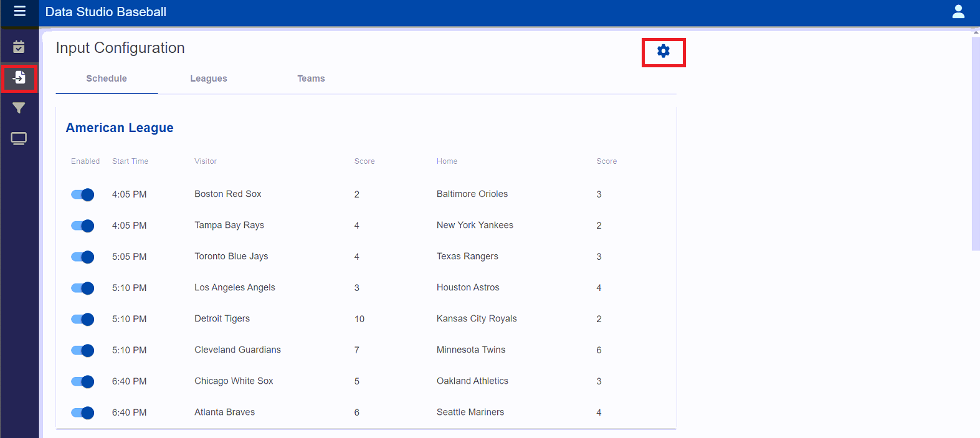Select the Schedule tab
The width and height of the screenshot is (980, 438).
coord(107,79)
